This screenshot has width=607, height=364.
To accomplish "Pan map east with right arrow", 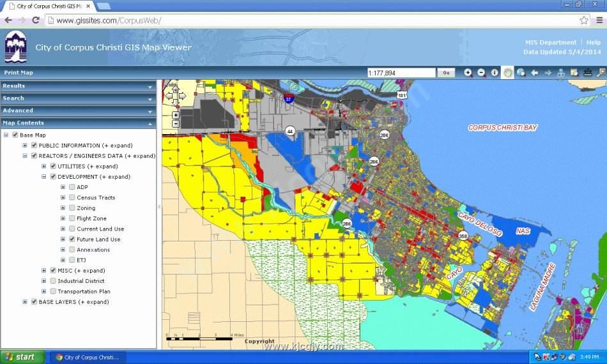I will point(182,96).
